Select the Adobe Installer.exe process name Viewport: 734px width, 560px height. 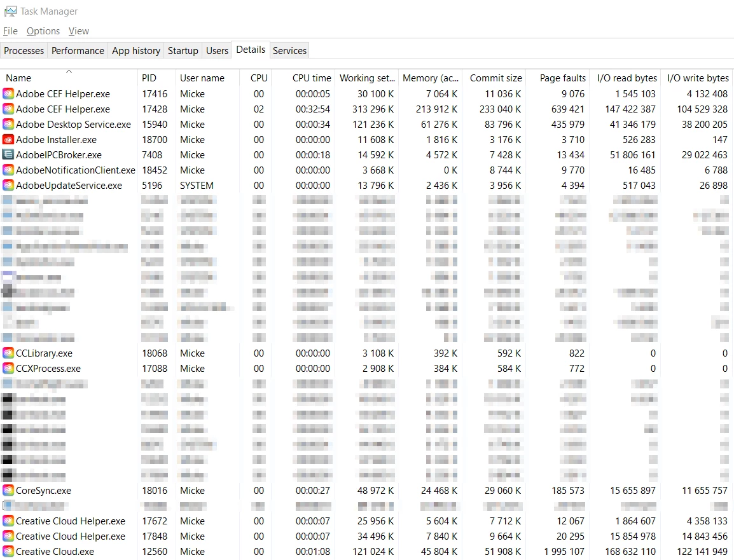pyautogui.click(x=56, y=140)
